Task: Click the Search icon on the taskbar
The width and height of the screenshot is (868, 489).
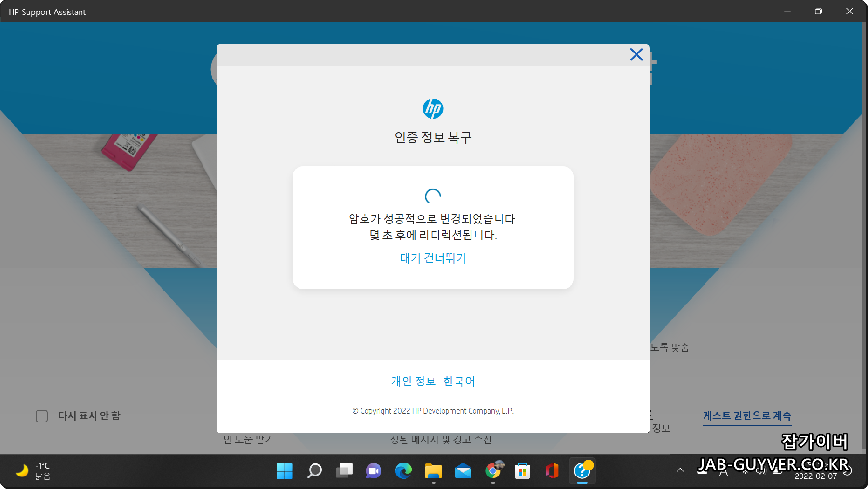Action: pos(314,471)
